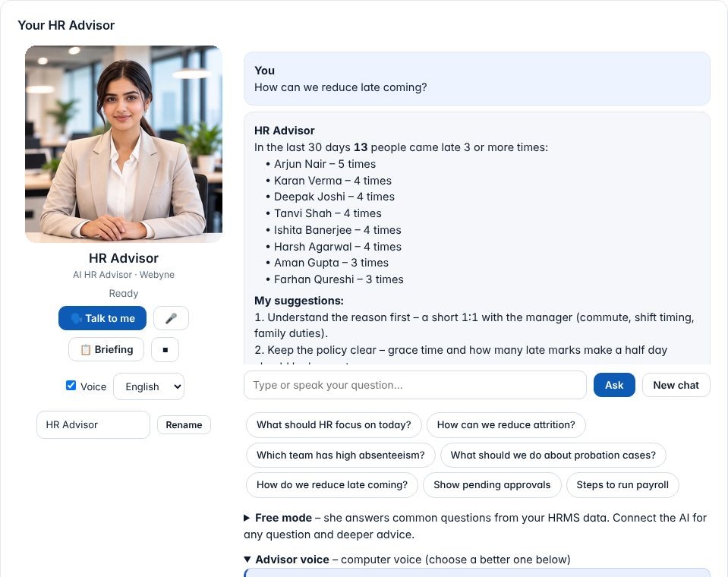
Task: Click the HR Advisor portrait image
Action: coord(124,144)
